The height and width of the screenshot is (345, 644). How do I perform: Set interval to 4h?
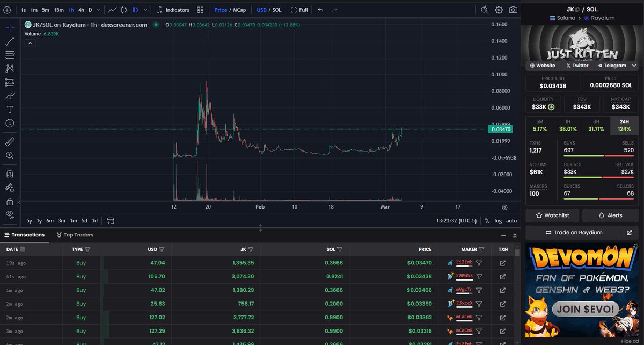pos(81,10)
